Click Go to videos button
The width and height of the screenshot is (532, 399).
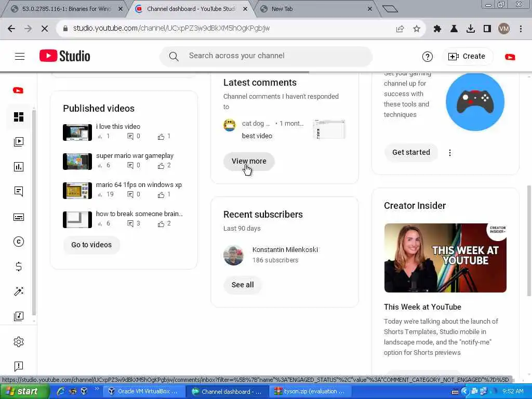(x=91, y=245)
